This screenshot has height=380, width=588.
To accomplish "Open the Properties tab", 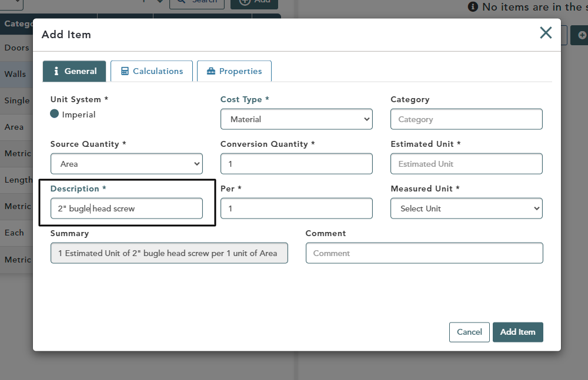I will tap(234, 71).
